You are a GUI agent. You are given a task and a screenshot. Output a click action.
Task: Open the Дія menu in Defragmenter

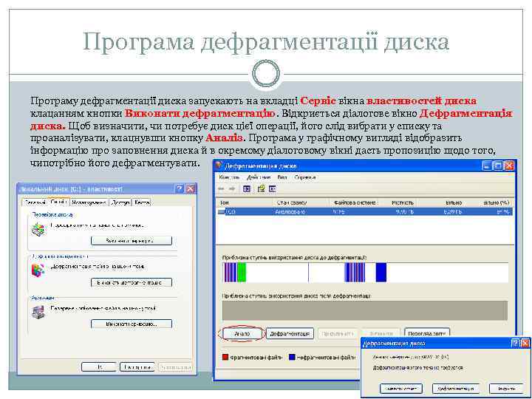click(259, 177)
